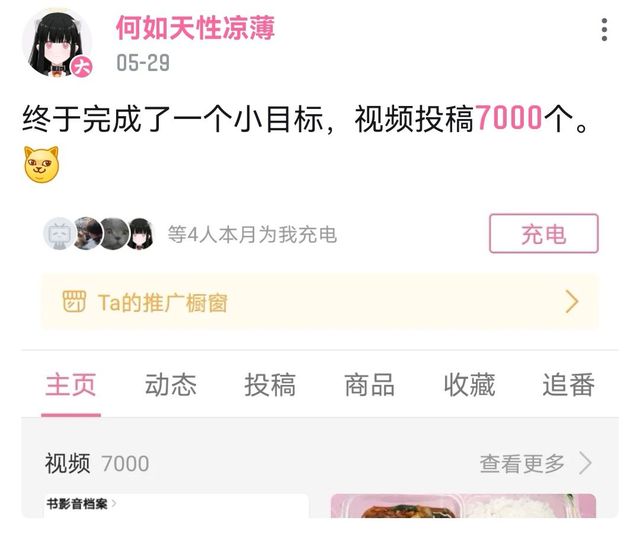The width and height of the screenshot is (640, 540).
Task: Tap the yellow cat emoji
Action: [41, 164]
